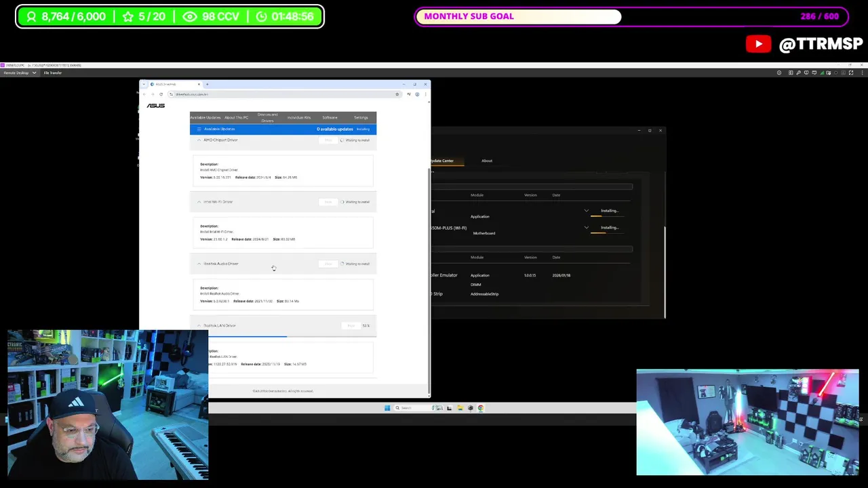Click the hamburger icon beside Available Updates
Image resolution: width=868 pixels, height=488 pixels.
pyautogui.click(x=199, y=129)
